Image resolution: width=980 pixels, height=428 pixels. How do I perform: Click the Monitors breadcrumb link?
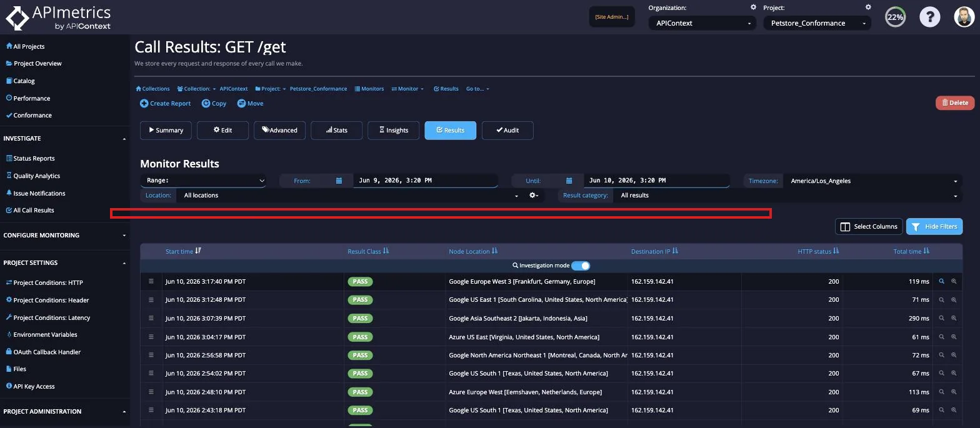coord(369,89)
